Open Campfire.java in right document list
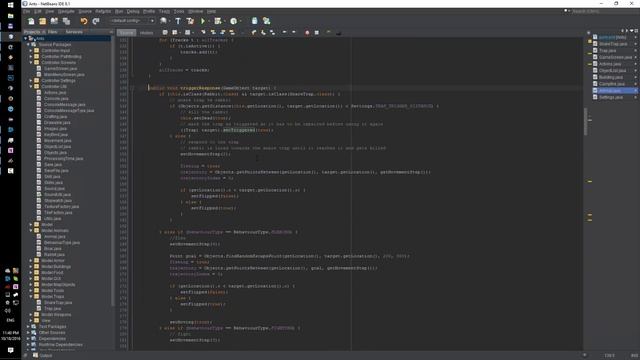The height and width of the screenshot is (360, 640). pyautogui.click(x=611, y=84)
